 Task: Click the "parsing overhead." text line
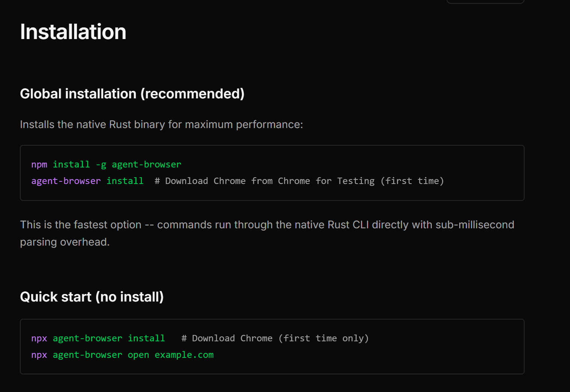(x=65, y=242)
